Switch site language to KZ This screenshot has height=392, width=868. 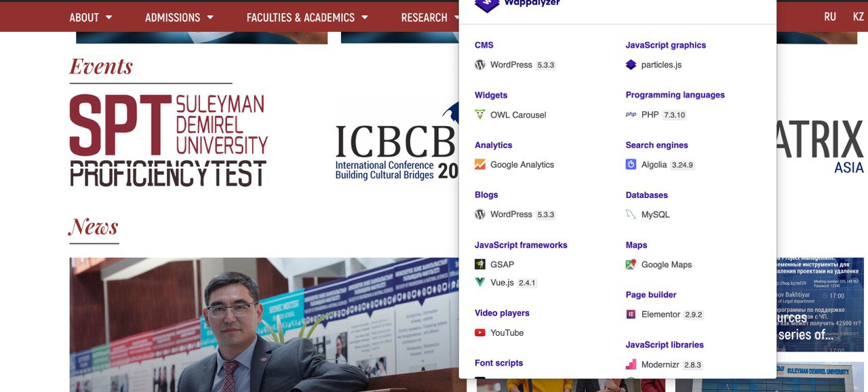[858, 17]
